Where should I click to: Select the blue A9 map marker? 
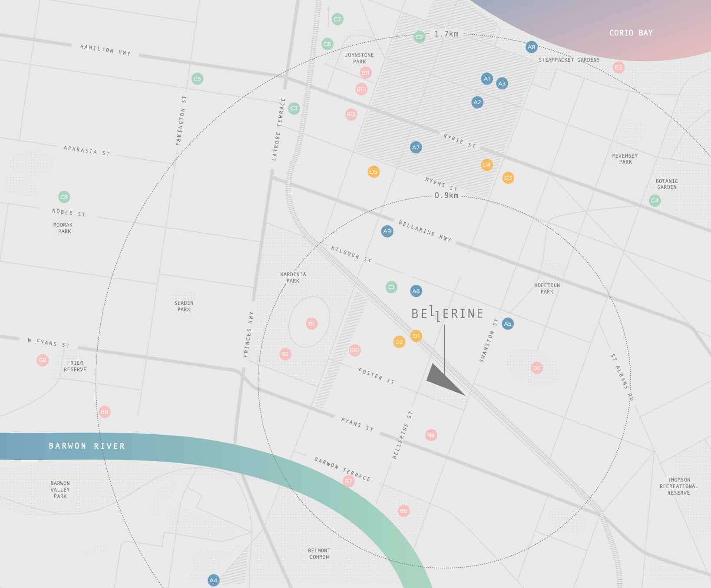click(387, 231)
